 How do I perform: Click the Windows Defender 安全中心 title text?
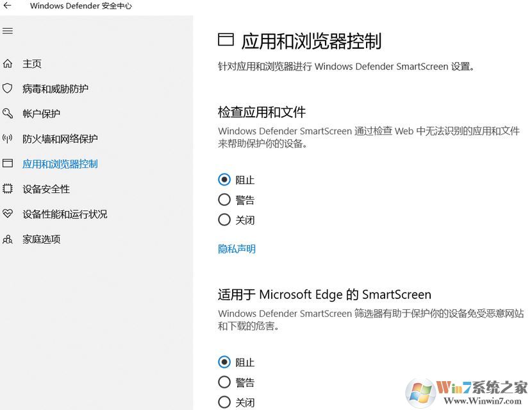[81, 6]
